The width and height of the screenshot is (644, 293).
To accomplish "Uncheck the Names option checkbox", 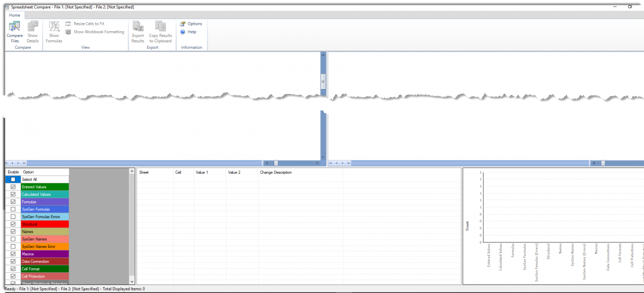I will pos(13,231).
